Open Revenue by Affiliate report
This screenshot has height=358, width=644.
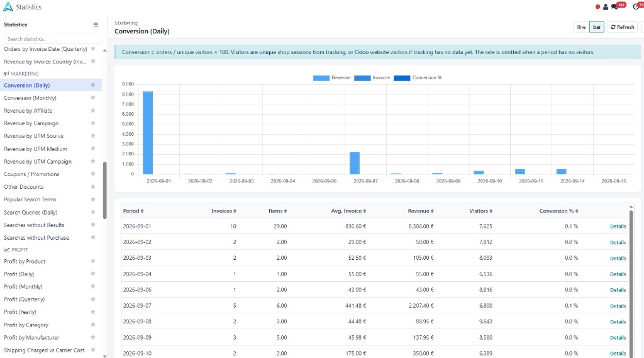pos(28,111)
